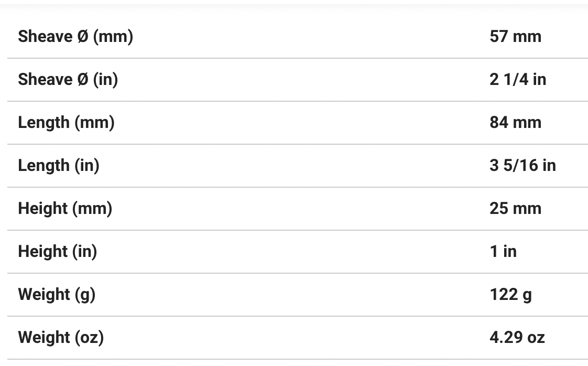Click the "Weight (g)" label
The image size is (588, 366).
click(57, 295)
